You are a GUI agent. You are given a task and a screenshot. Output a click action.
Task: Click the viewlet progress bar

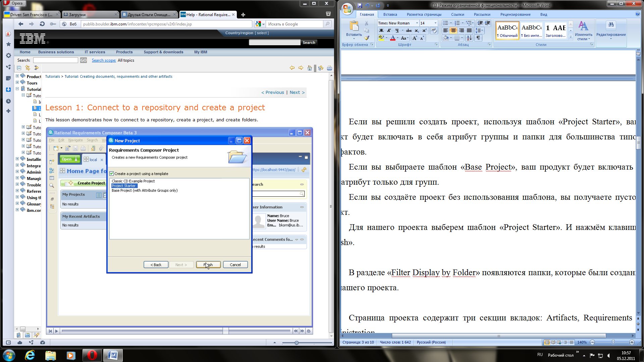176,331
